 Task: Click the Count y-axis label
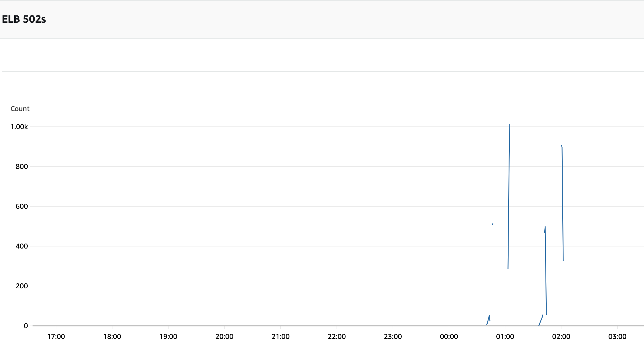click(x=20, y=109)
